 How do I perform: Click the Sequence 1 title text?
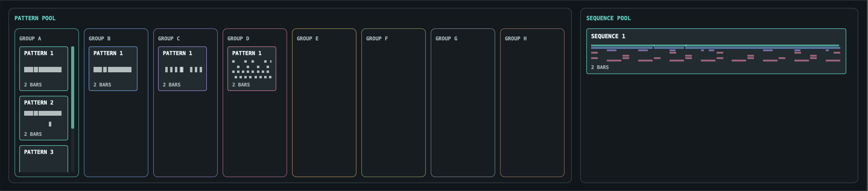(x=608, y=36)
